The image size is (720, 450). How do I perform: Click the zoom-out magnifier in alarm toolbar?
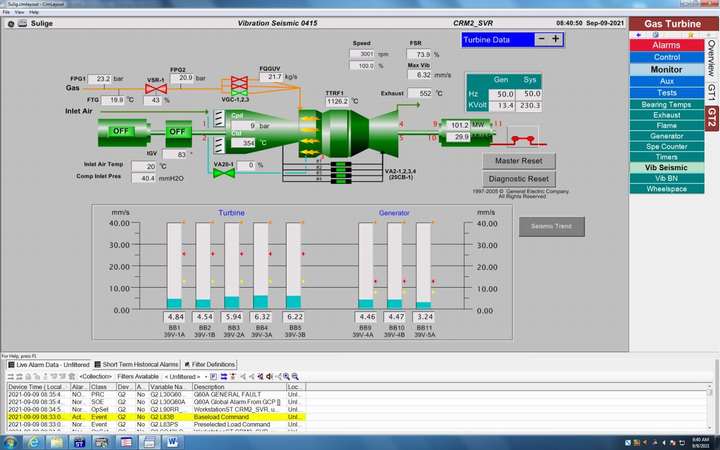tap(295, 377)
